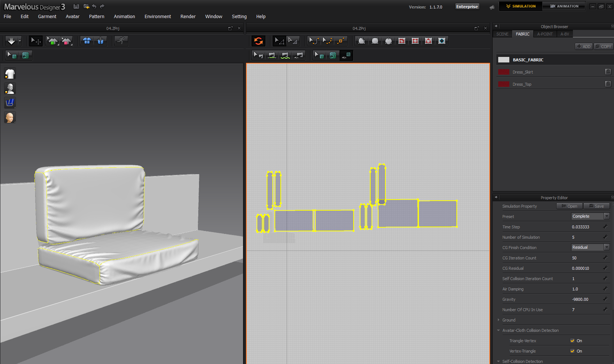The height and width of the screenshot is (364, 614).
Task: Toggle garment display with the white shirt icon
Action: (10, 74)
